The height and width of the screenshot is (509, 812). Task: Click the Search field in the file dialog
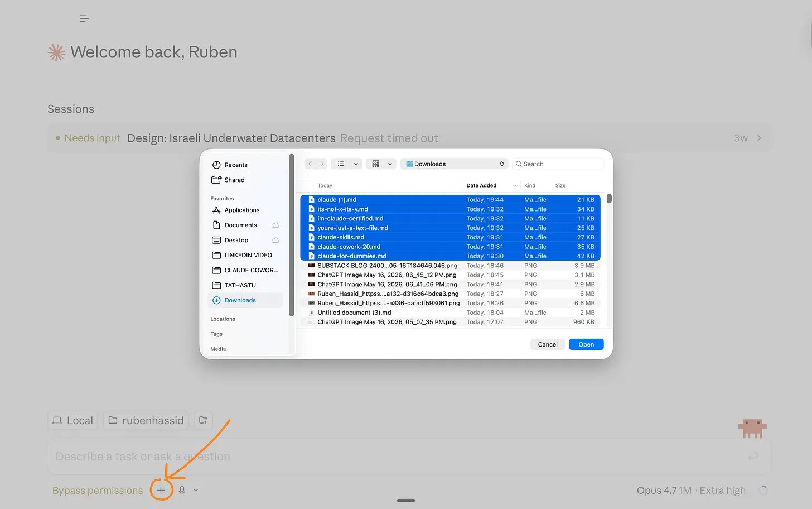coord(558,164)
